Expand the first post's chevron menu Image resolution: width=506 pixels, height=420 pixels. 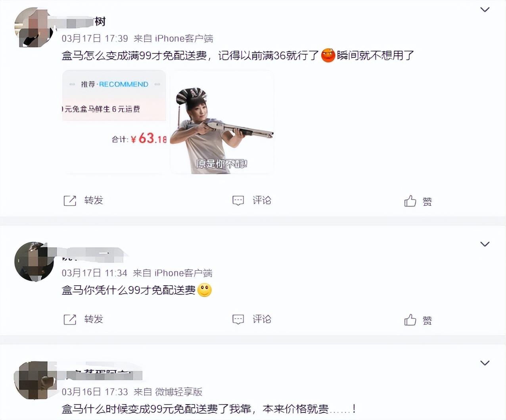(485, 10)
